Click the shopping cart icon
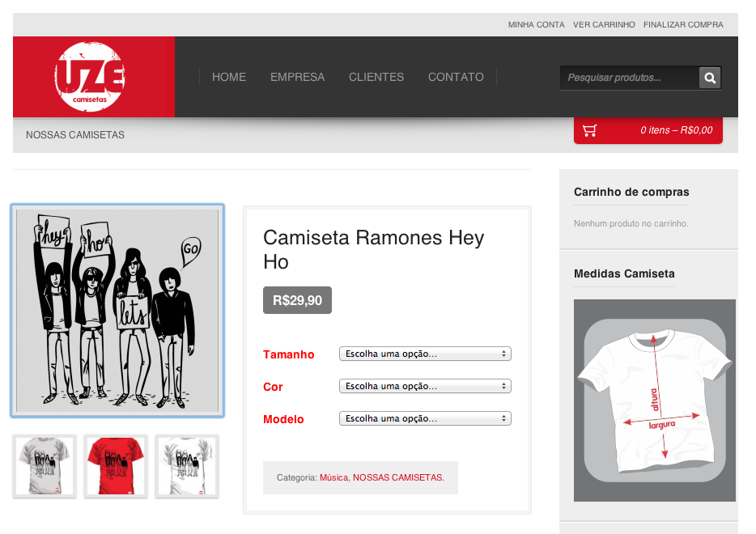756x534 pixels. [589, 130]
